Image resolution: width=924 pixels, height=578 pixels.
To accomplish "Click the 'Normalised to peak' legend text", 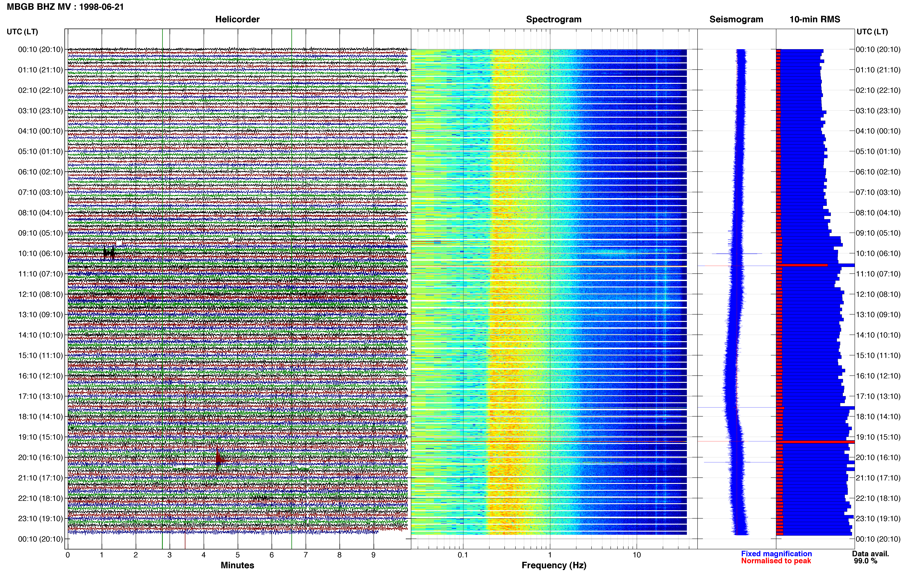I will click(x=776, y=561).
